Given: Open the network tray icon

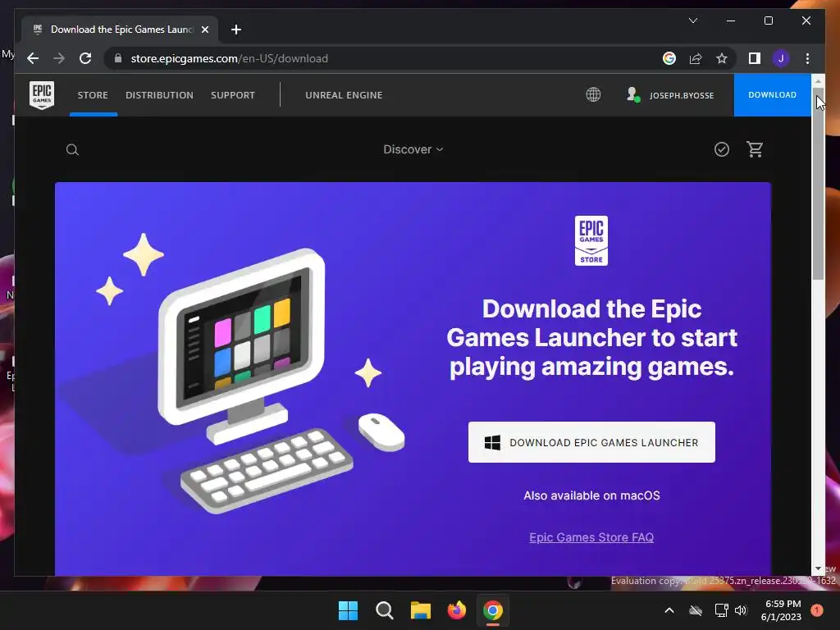Looking at the screenshot, I should tap(721, 610).
